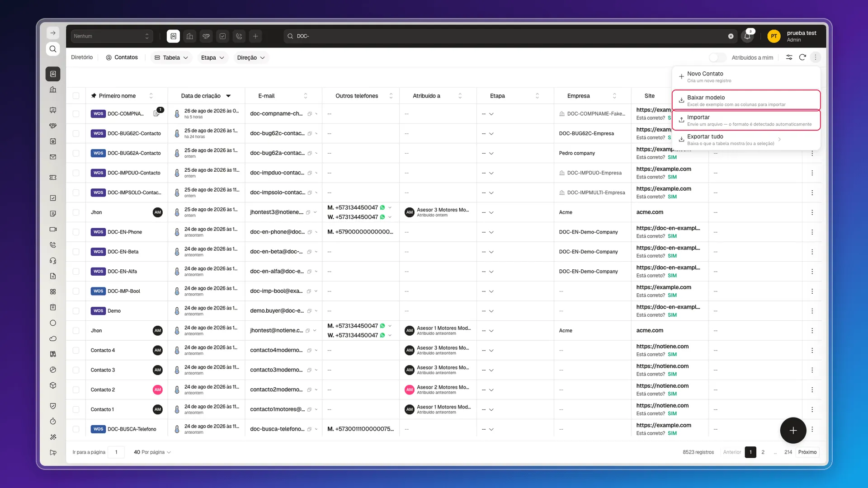Copy the doc-compname email address icon
Image resolution: width=868 pixels, height=488 pixels.
click(310, 114)
